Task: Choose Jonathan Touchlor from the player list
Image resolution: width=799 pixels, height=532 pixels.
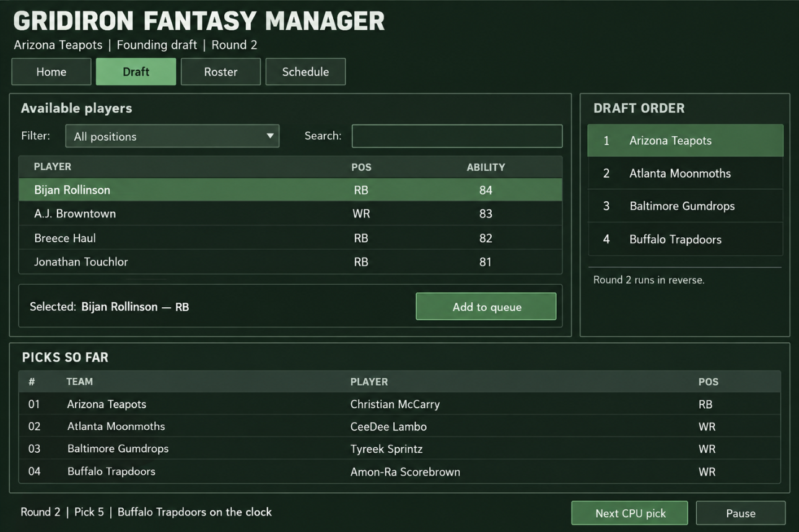Action: click(290, 262)
